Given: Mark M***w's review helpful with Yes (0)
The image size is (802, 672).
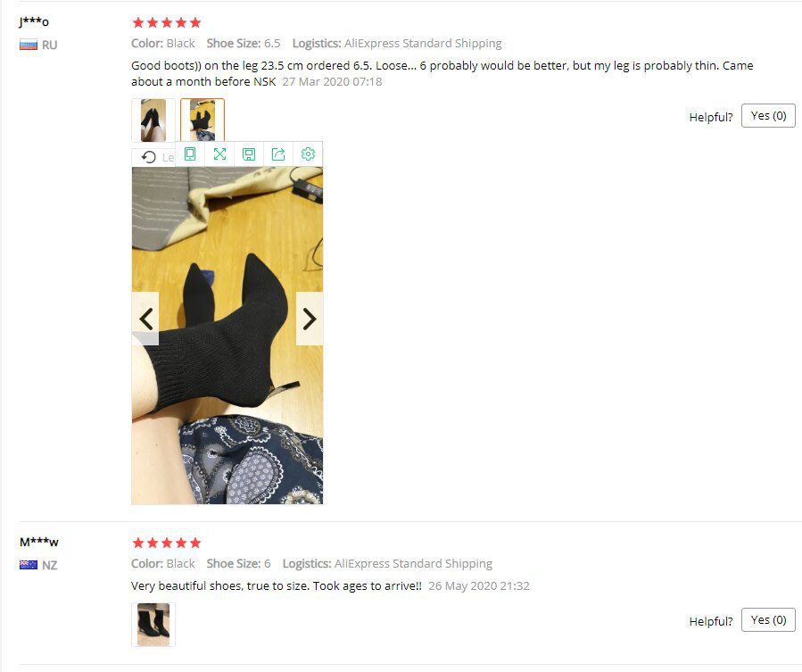Looking at the screenshot, I should (x=768, y=620).
